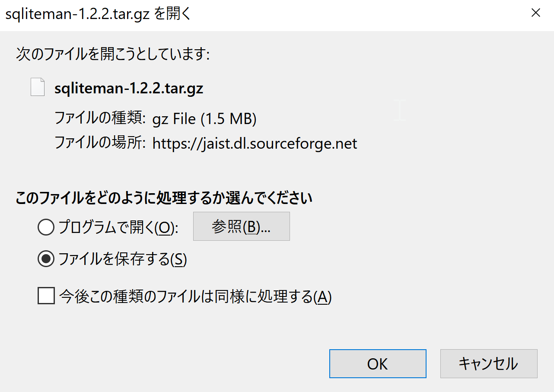Dismiss the dialog with キャンセル
Viewport: 554px width, 392px height.
pyautogui.click(x=489, y=364)
